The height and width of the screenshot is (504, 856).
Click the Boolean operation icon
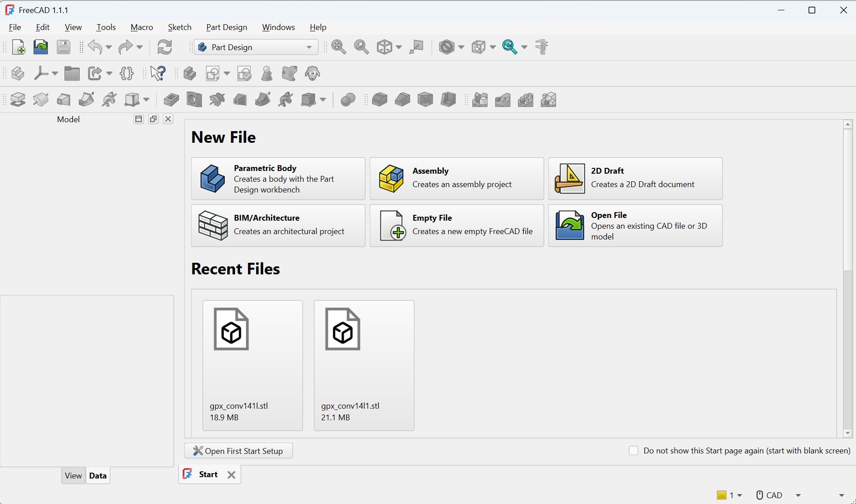(348, 99)
